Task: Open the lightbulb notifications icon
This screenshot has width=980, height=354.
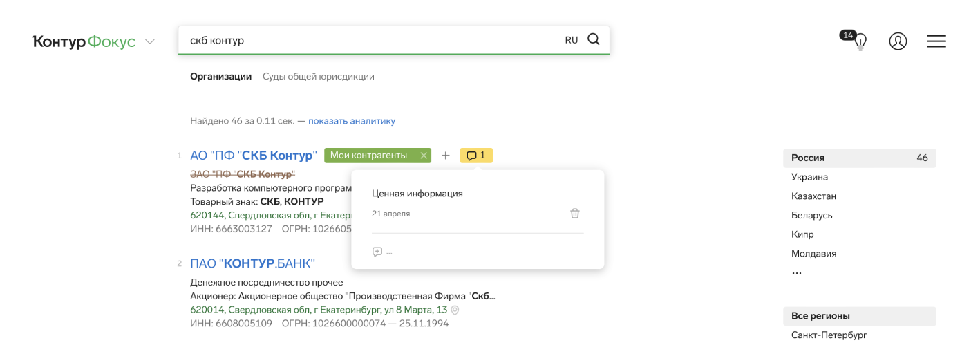Action: 860,42
